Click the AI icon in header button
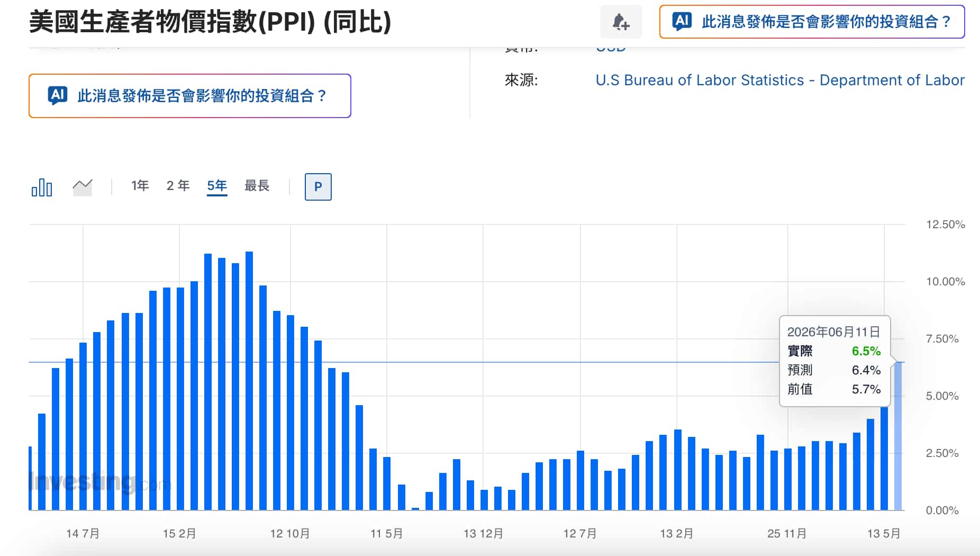The width and height of the screenshot is (980, 556). 682,22
